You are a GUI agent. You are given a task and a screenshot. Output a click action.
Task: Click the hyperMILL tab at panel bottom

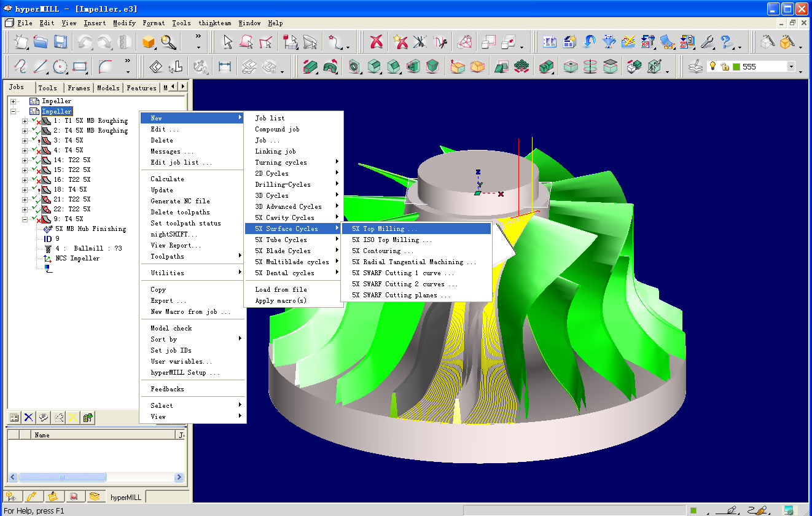tap(125, 496)
